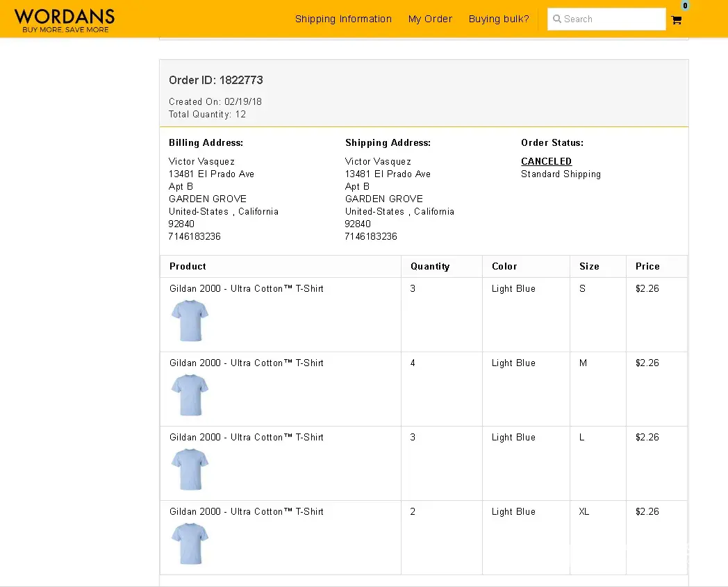Click Light Blue color in size M row
The height and width of the screenshot is (587, 728).
click(x=513, y=363)
